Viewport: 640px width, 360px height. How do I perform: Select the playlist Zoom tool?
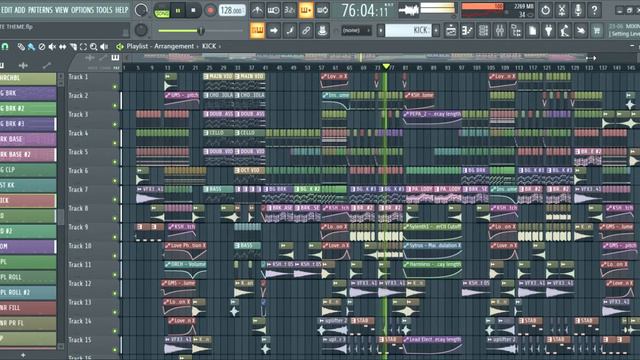pyautogui.click(x=93, y=47)
